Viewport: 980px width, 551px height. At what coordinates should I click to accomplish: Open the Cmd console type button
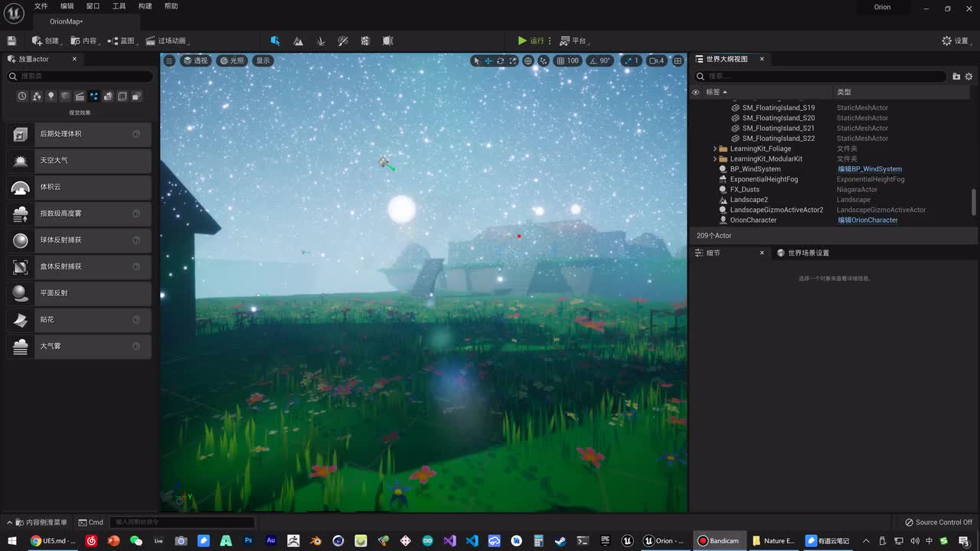coord(91,522)
